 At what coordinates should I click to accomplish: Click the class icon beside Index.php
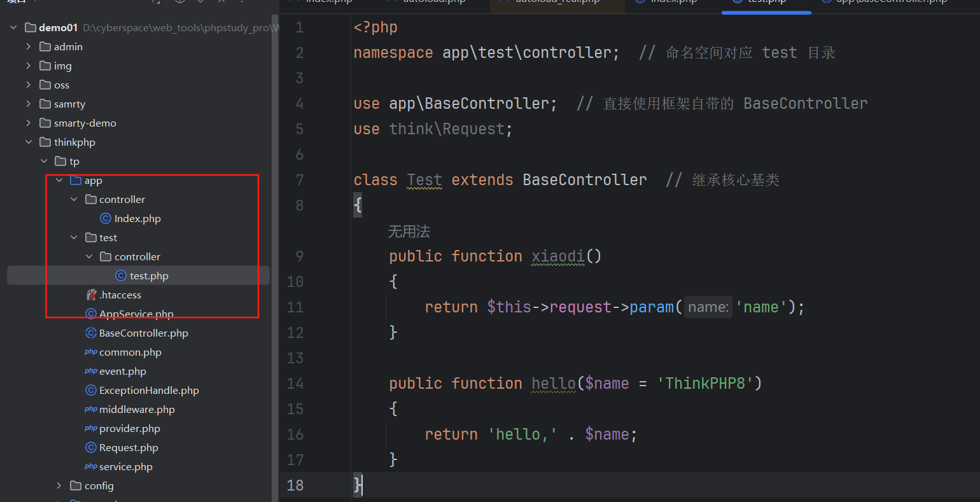pos(106,218)
